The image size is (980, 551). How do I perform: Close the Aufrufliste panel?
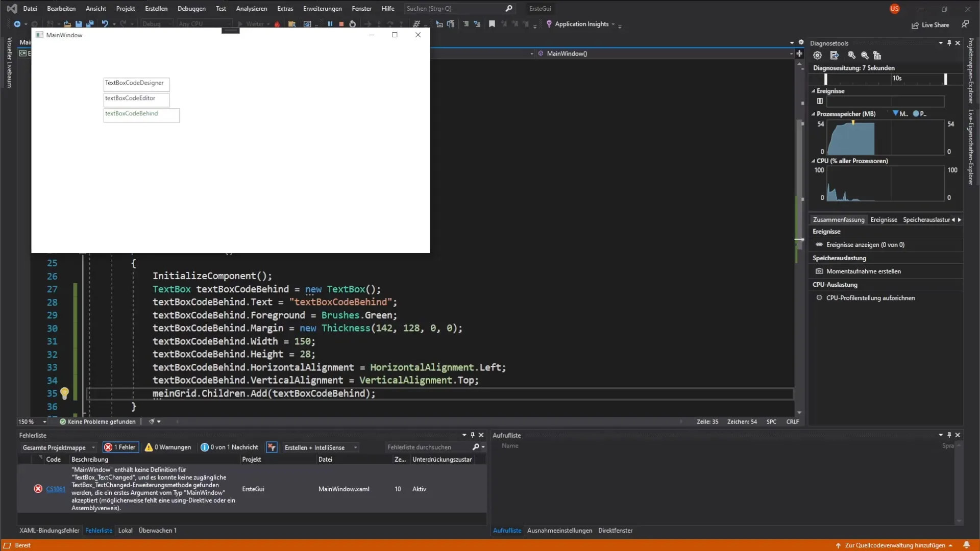pos(958,435)
